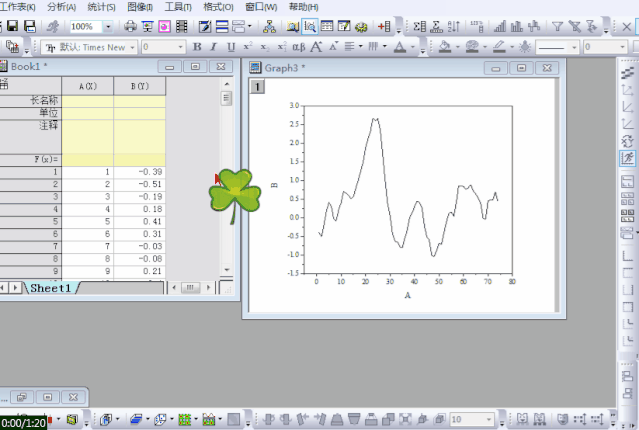639x430 pixels.
Task: Open the font size dropdown
Action: [x=180, y=47]
